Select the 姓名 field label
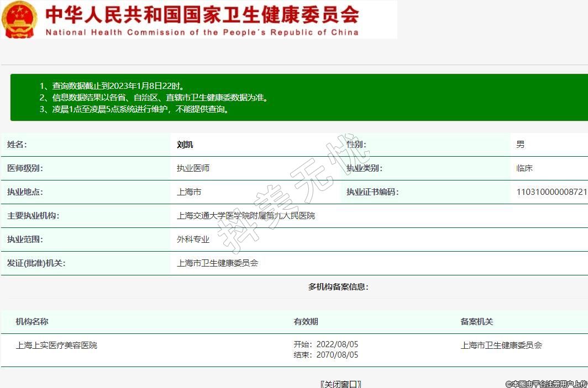Screen dimensions: 588x388 point(17,145)
